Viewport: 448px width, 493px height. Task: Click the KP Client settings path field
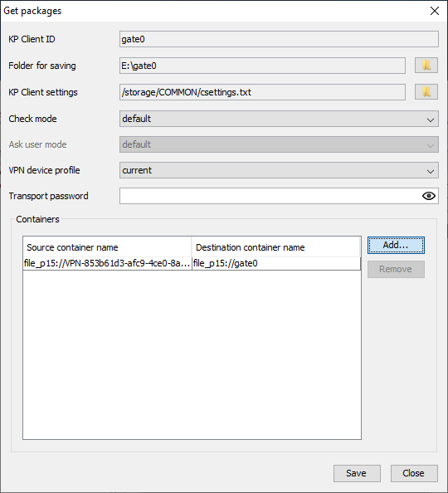coord(262,92)
